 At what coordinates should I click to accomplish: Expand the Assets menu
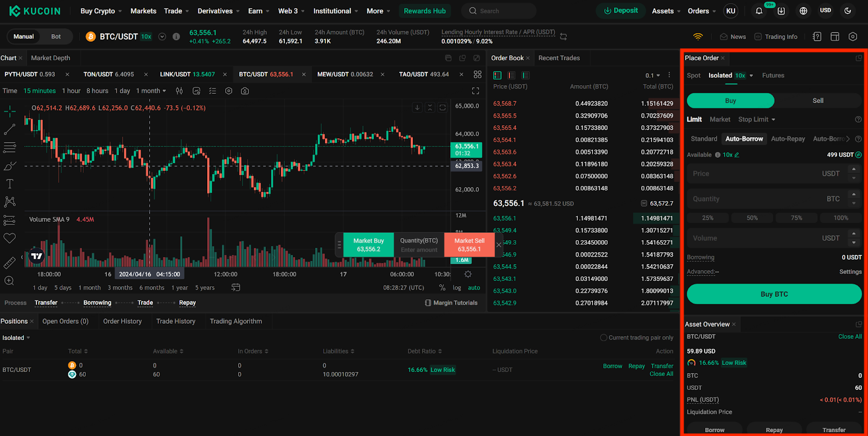pos(666,11)
